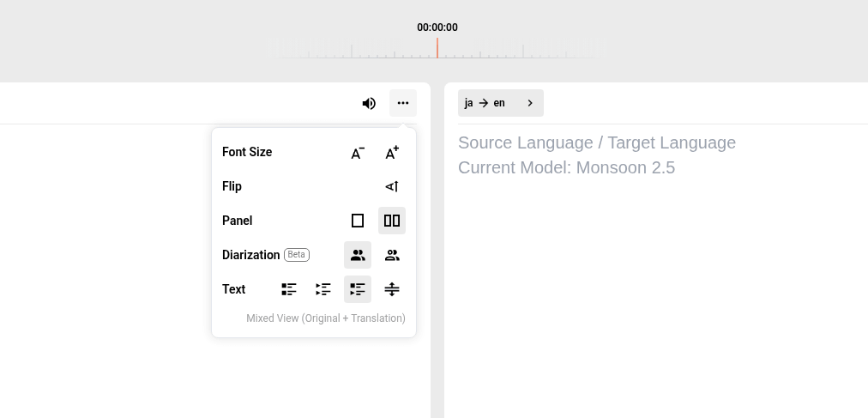
Task: Click 'Current Model: Monsoon 2.5' text
Action: [x=566, y=167]
